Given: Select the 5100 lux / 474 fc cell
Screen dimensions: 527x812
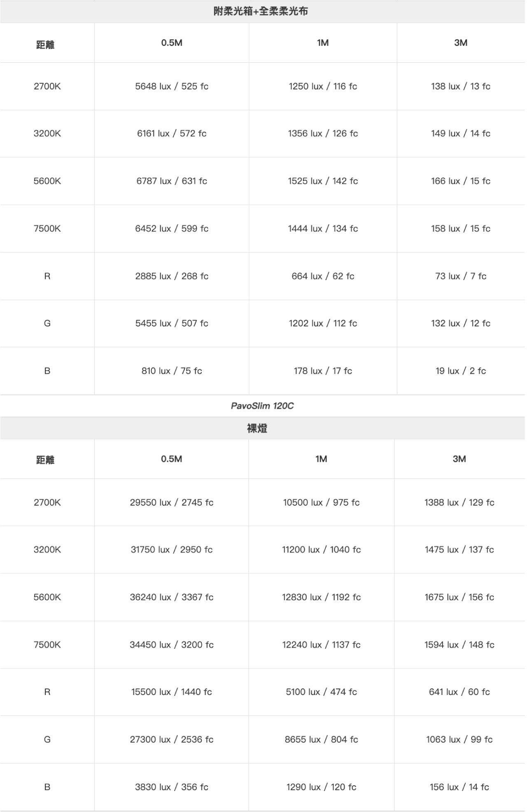Looking at the screenshot, I should click(x=321, y=692).
